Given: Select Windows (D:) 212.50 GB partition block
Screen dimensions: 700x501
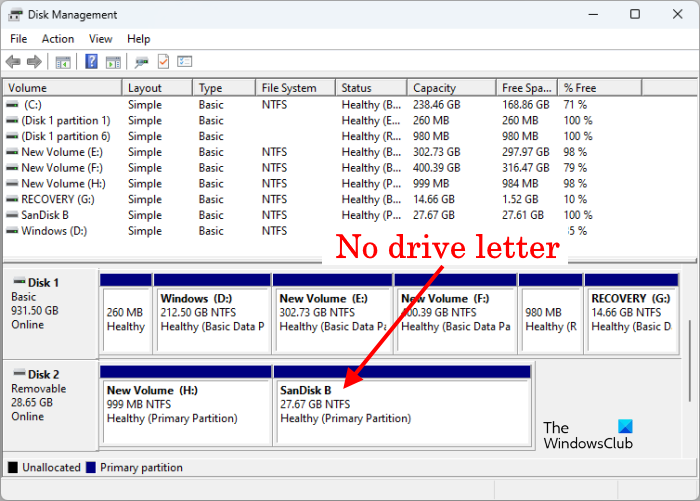Looking at the screenshot, I should pos(212,314).
